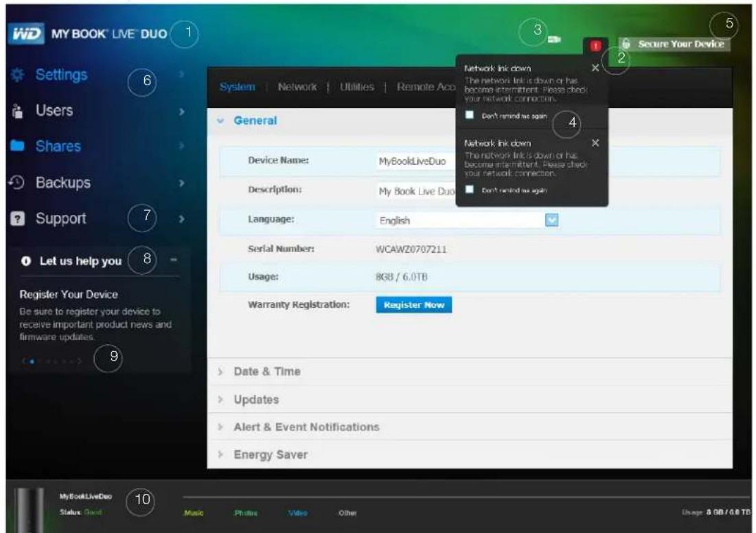Click the Photos usage legend
This screenshot has width=756, height=533.
[245, 513]
